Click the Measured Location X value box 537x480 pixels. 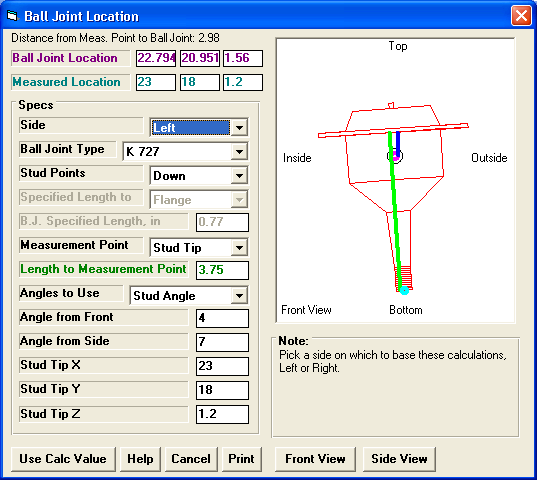(156, 82)
